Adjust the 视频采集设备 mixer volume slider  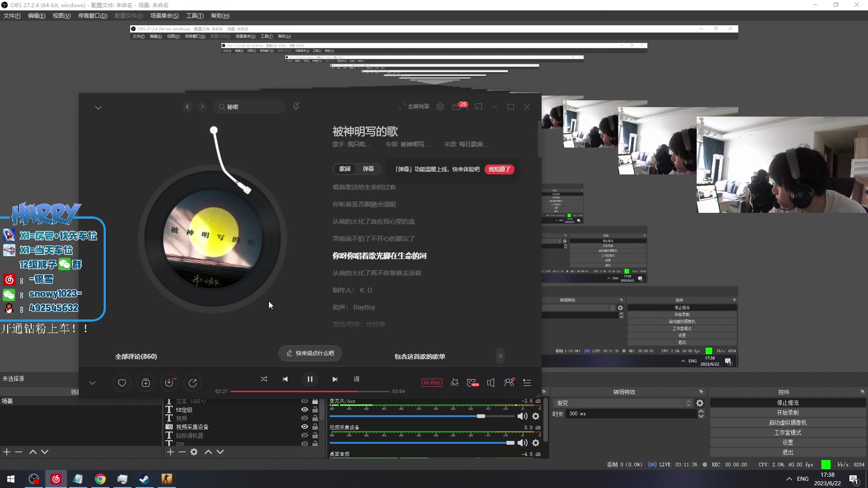[x=422, y=443]
